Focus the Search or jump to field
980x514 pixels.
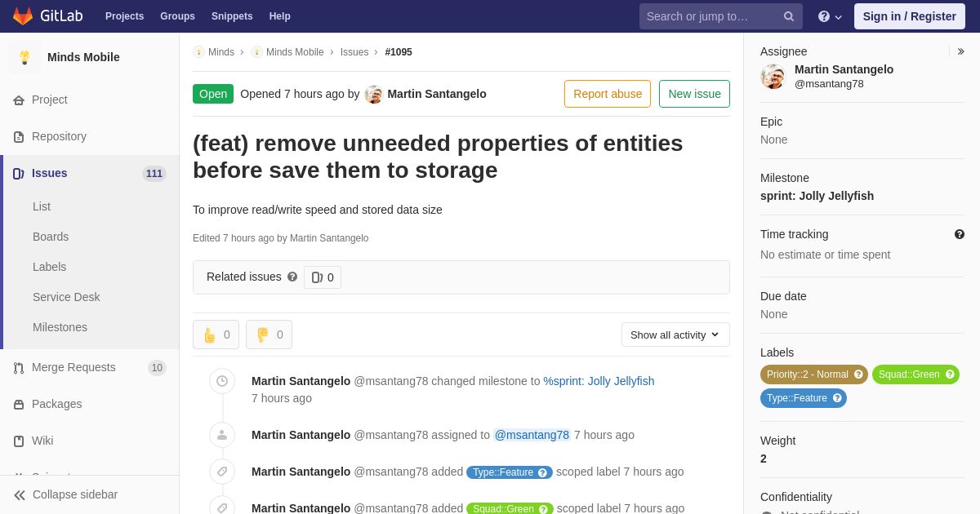pos(721,16)
